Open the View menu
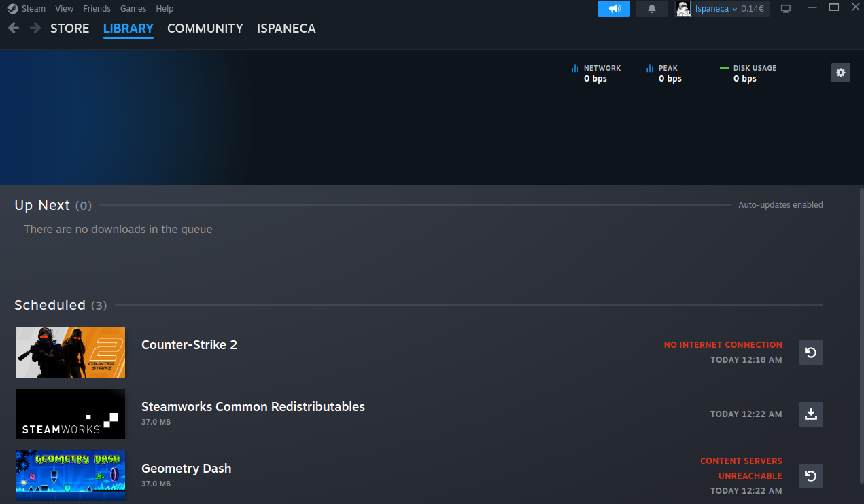 click(65, 9)
